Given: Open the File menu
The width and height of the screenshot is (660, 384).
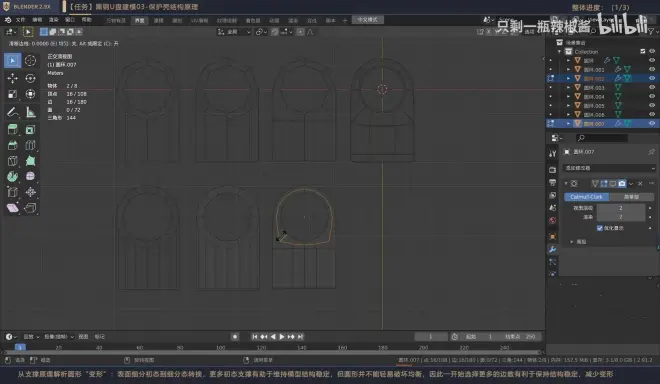Looking at the screenshot, I should tap(21, 20).
